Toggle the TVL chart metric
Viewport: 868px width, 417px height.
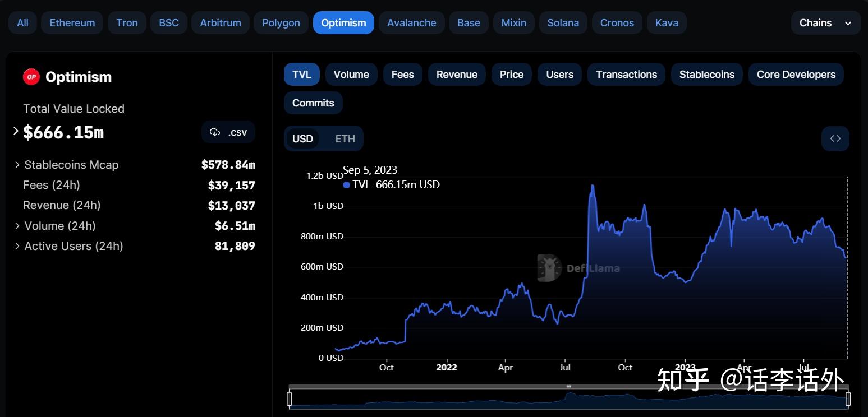click(302, 75)
